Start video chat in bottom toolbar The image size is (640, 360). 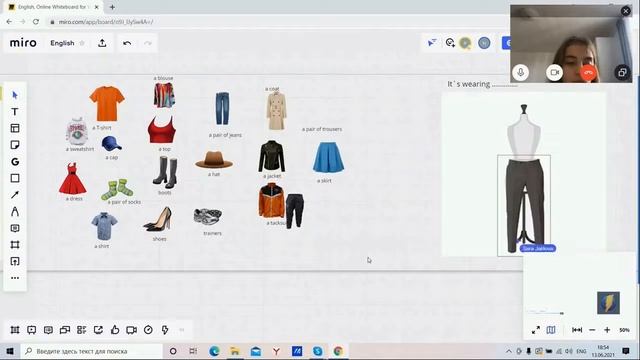tap(131, 330)
